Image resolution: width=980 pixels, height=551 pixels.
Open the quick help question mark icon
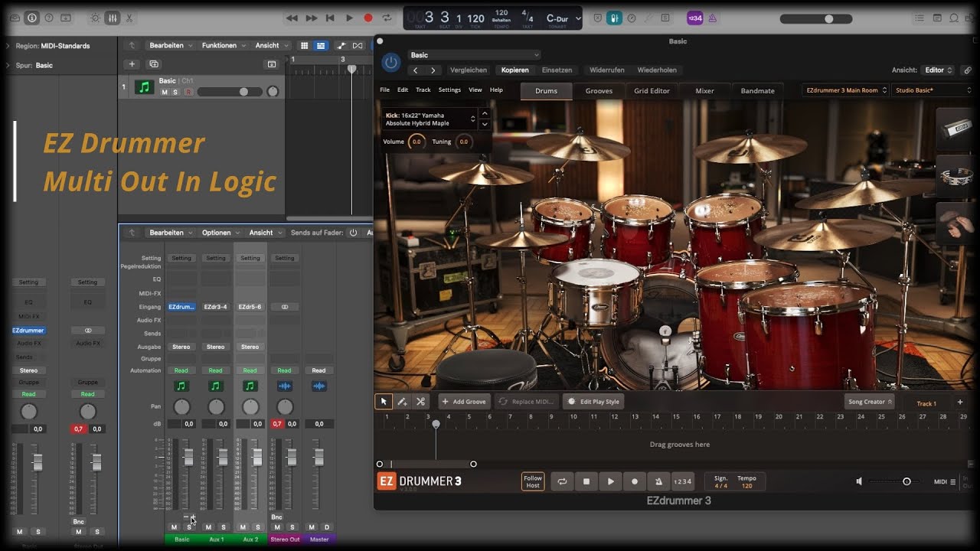(x=49, y=18)
